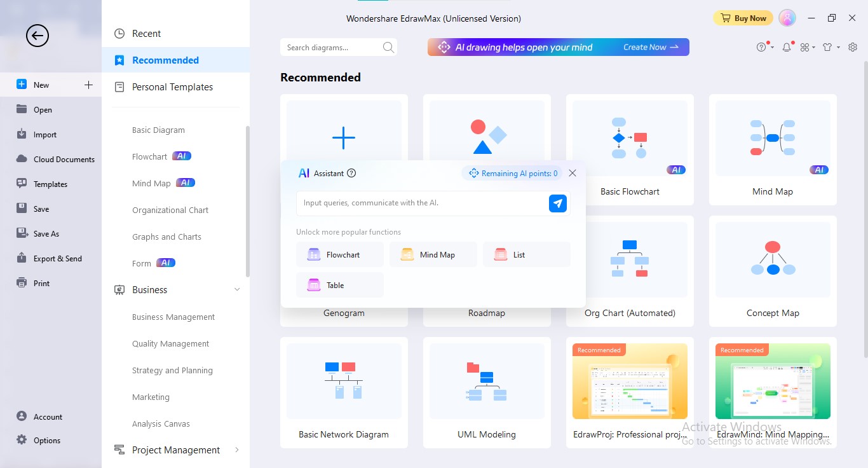Screen dimensions: 868x468
Task: Open the notifications bell
Action: (787, 47)
